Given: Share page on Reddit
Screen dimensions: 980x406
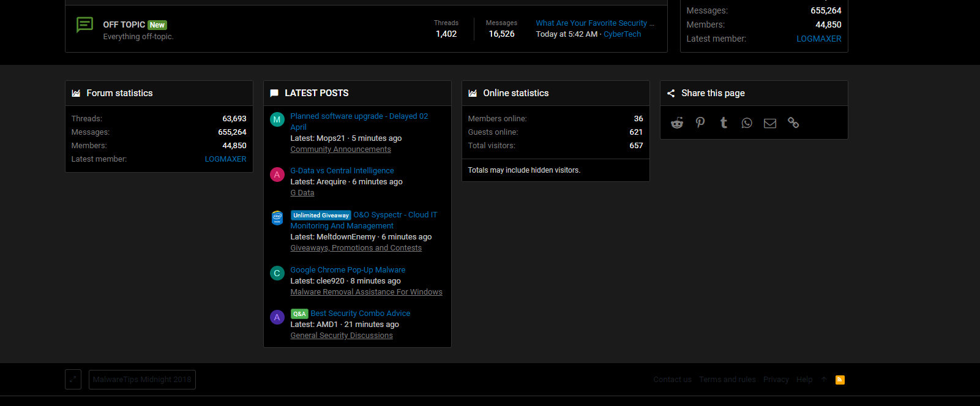Looking at the screenshot, I should [x=676, y=123].
